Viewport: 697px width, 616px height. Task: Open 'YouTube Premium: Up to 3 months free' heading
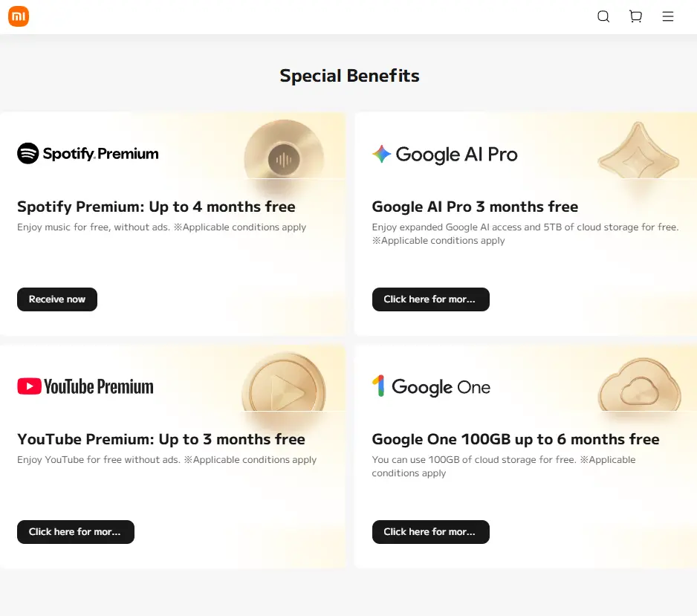(x=161, y=439)
